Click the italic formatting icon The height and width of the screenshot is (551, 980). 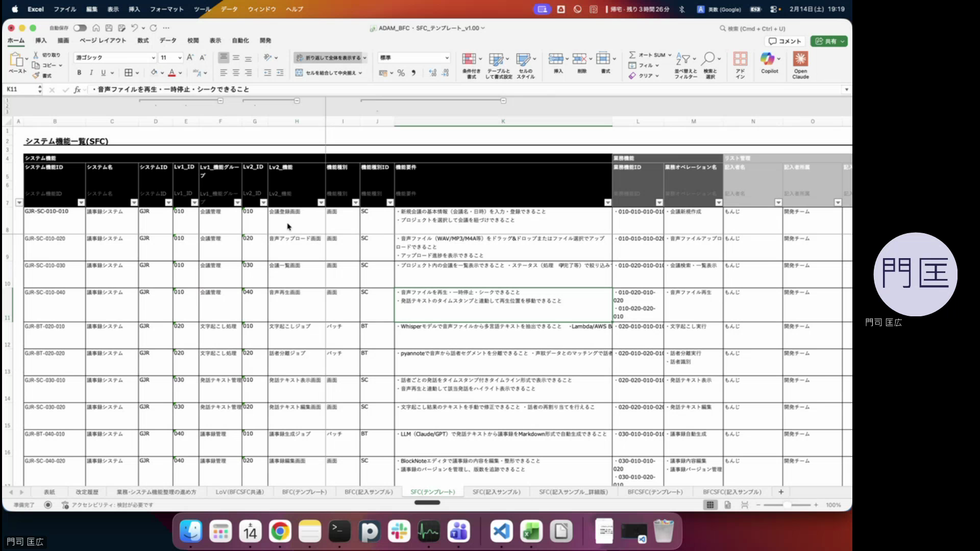click(x=91, y=73)
